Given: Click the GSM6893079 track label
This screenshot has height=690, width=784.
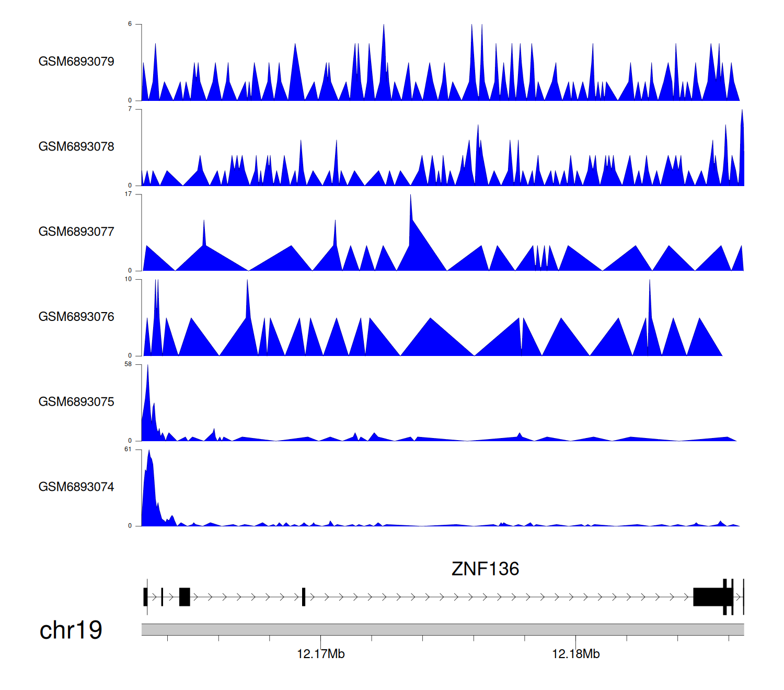Looking at the screenshot, I should (x=76, y=62).
